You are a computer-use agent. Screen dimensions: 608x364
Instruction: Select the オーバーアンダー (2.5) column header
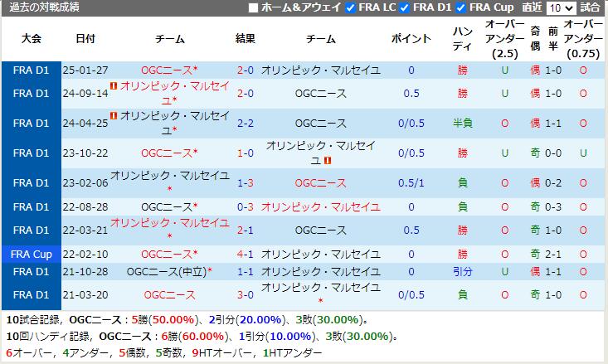point(504,39)
